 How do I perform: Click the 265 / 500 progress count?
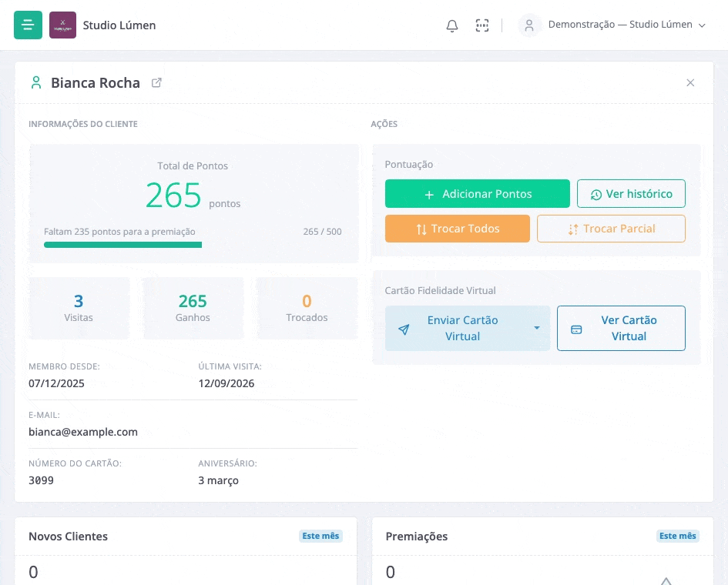point(322,232)
